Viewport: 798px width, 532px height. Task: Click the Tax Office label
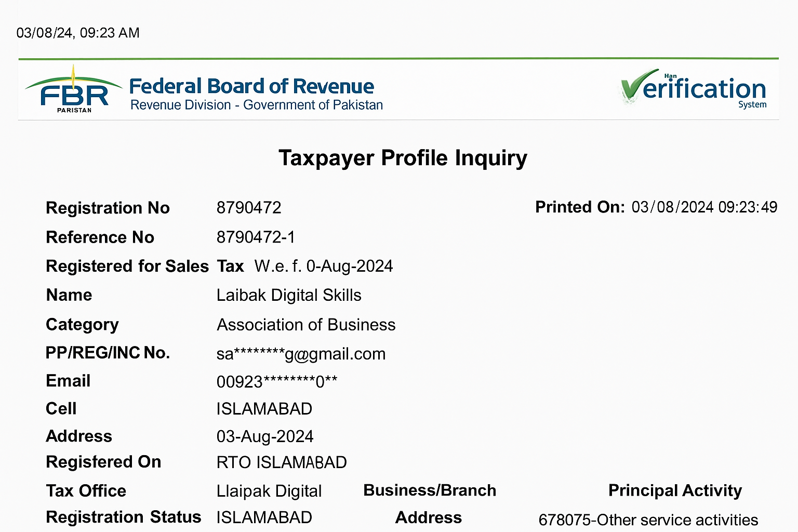click(x=86, y=491)
